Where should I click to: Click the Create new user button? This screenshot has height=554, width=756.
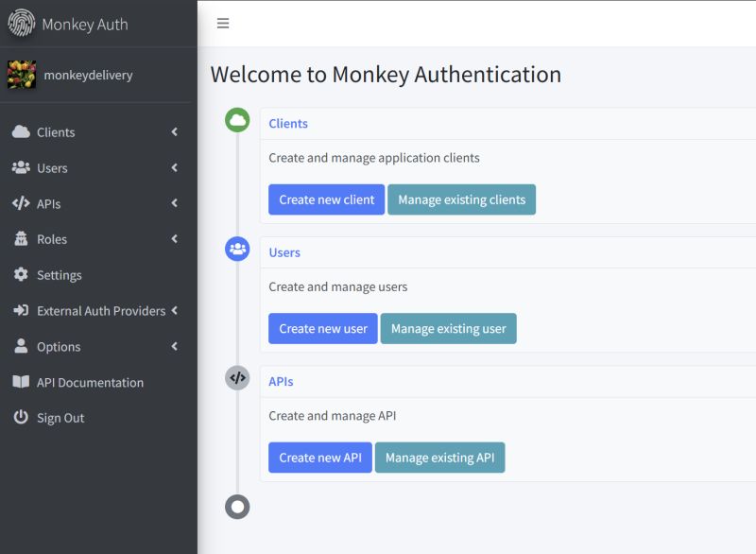tap(322, 328)
